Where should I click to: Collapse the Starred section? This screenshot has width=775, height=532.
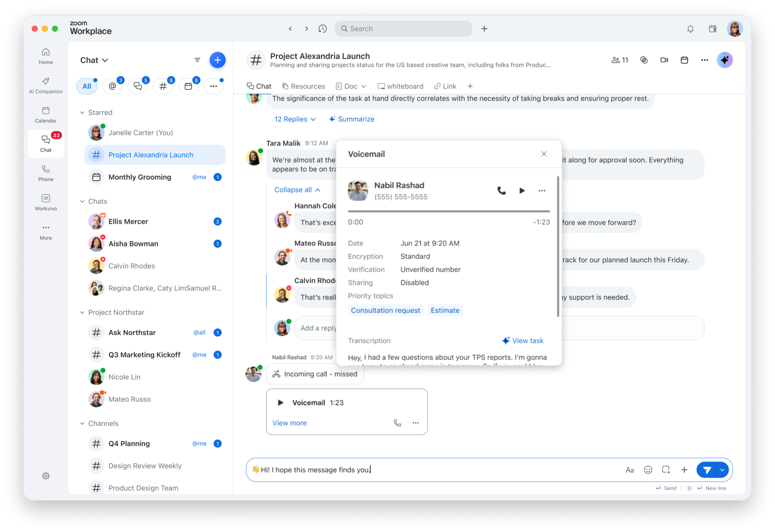tap(82, 113)
